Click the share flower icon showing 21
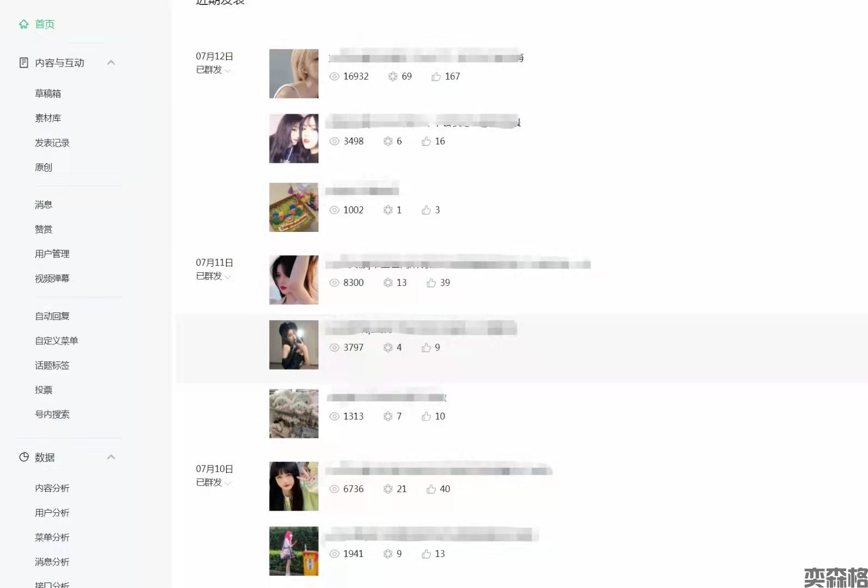 coord(388,489)
